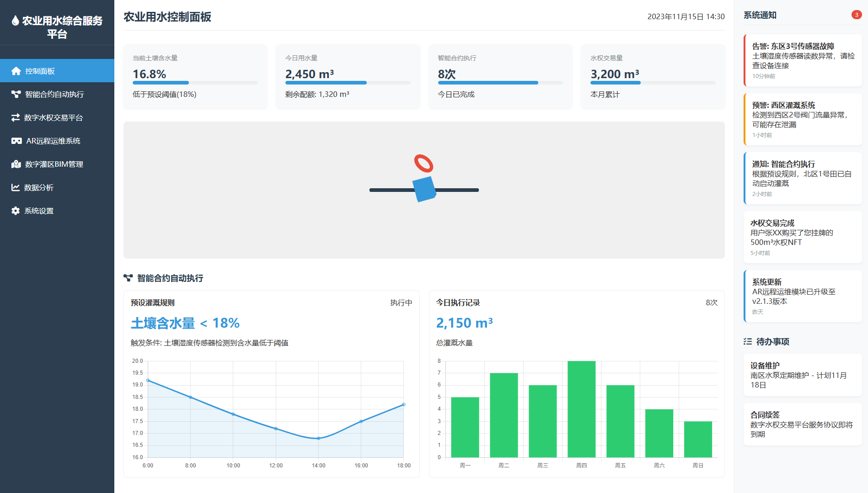Click the red notification count badge

856,15
